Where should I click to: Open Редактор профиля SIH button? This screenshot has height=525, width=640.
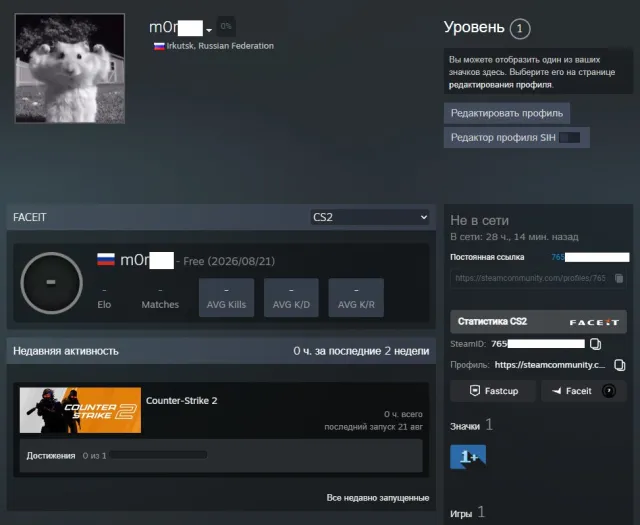point(517,138)
